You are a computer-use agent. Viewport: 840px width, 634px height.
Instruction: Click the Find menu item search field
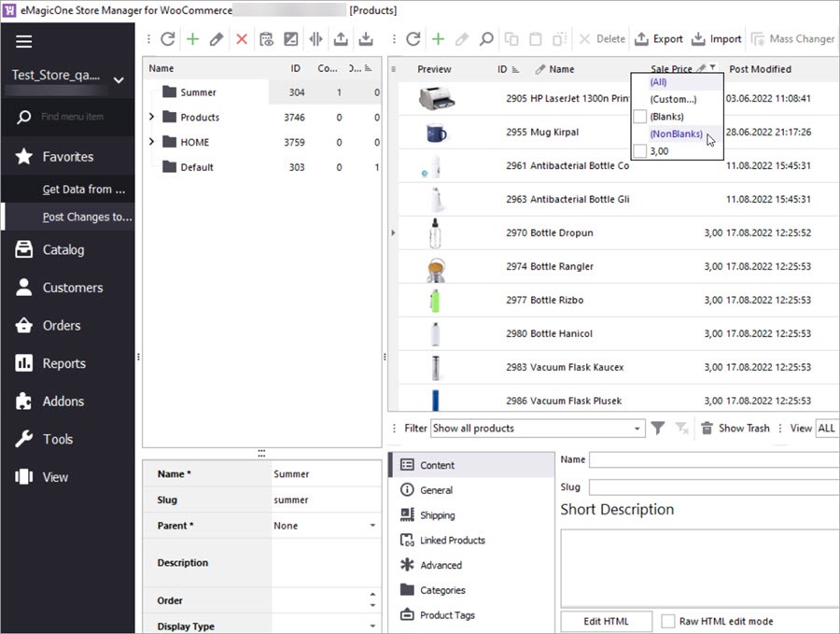point(73,117)
